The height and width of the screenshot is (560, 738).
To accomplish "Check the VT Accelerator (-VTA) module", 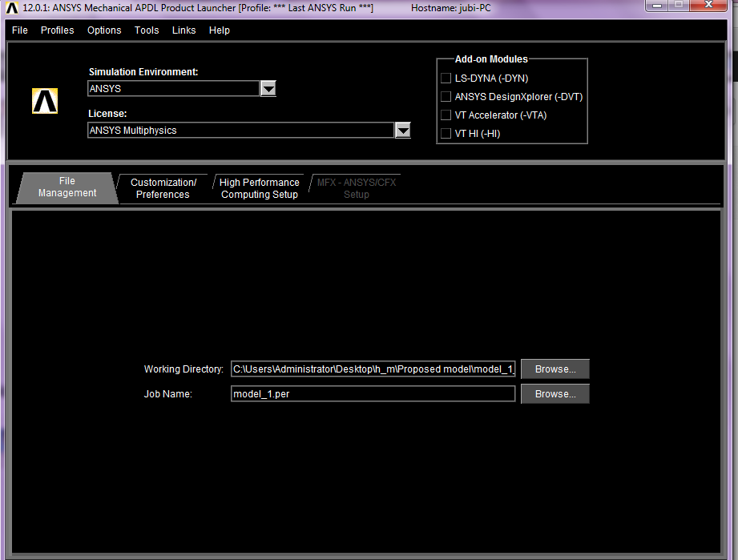I will click(x=446, y=115).
